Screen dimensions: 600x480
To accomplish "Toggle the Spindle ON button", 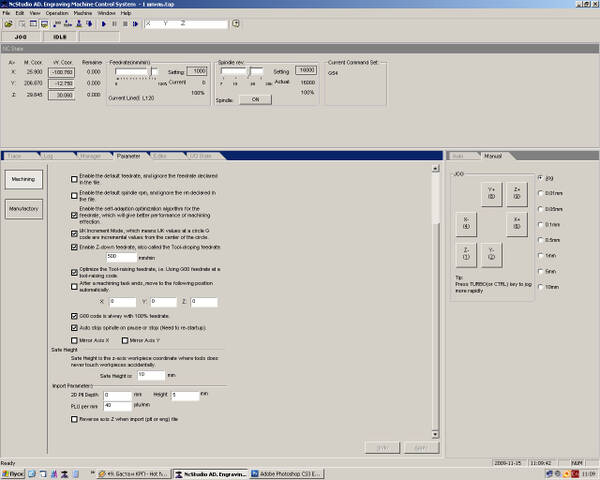I will 256,100.
